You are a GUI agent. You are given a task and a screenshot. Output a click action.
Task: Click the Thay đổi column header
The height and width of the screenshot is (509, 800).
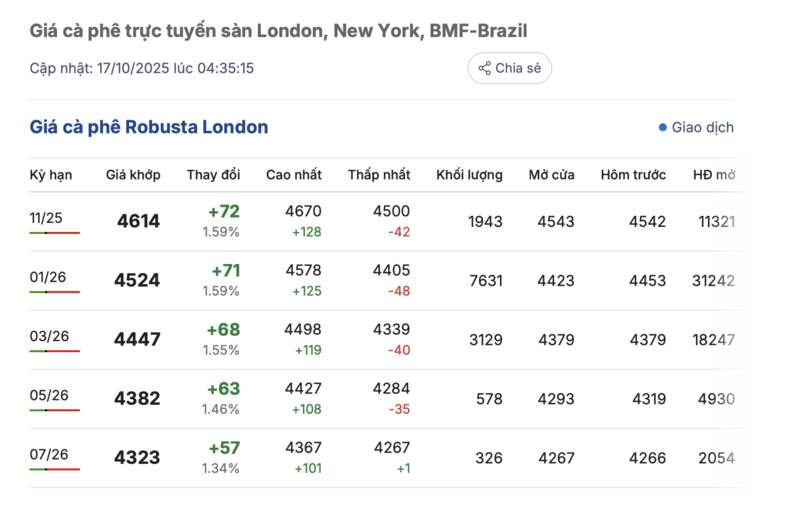tap(213, 175)
